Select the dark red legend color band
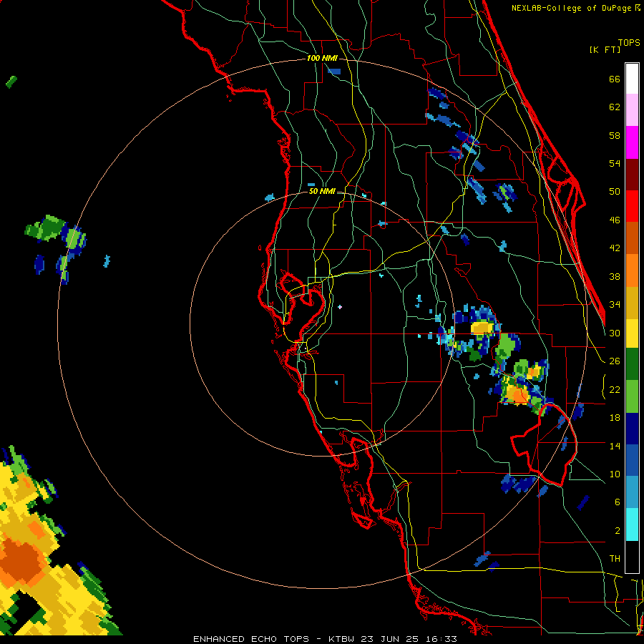This screenshot has height=644, width=644. [x=632, y=174]
